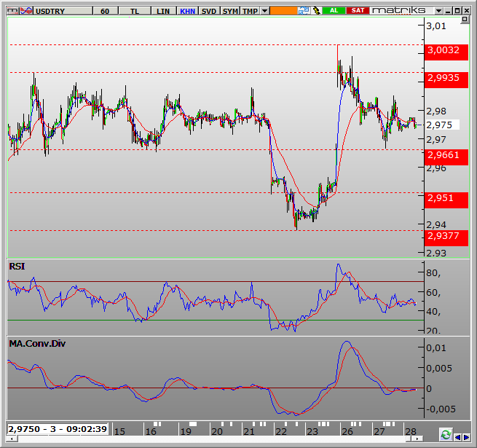The image size is (477, 448).
Task: Click the SYM symbol button
Action: pyautogui.click(x=230, y=11)
